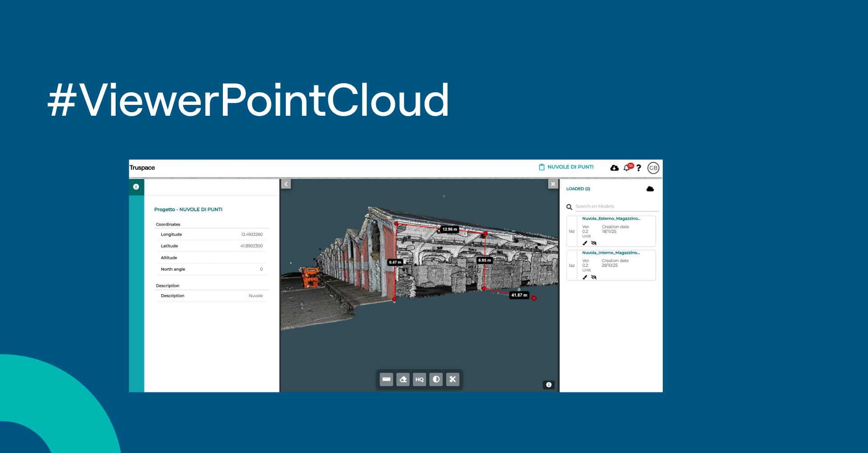Click the Altitude row label
This screenshot has width=868, height=453.
[x=169, y=258]
